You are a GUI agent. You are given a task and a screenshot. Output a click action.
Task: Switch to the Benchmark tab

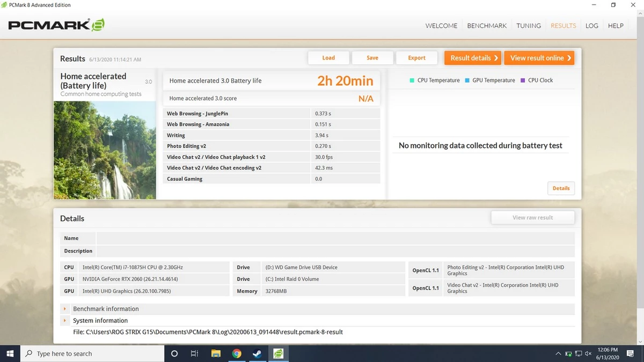pos(487,26)
